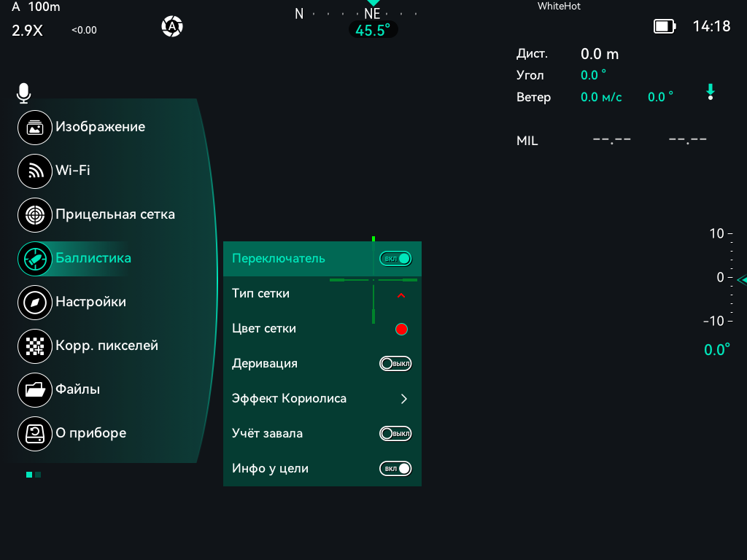Image resolution: width=747 pixels, height=560 pixels.
Task: Select the Корр. пикселей checkerboard icon
Action: (35, 346)
